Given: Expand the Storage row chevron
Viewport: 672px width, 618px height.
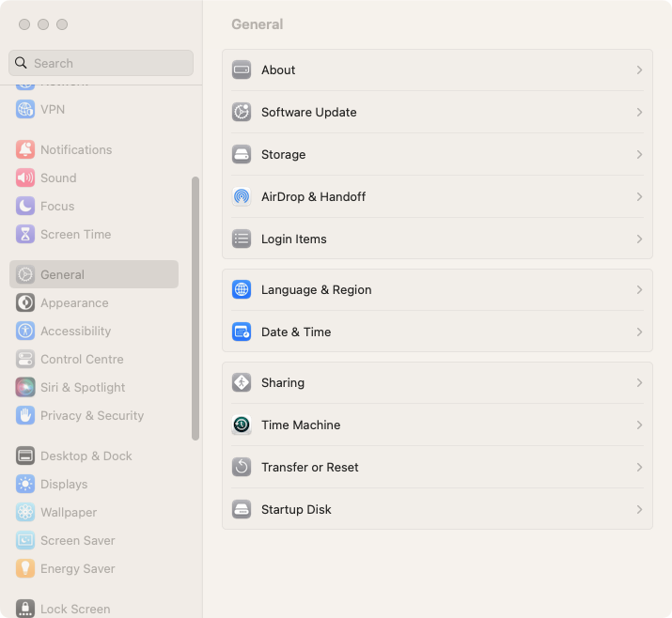Looking at the screenshot, I should click(639, 154).
